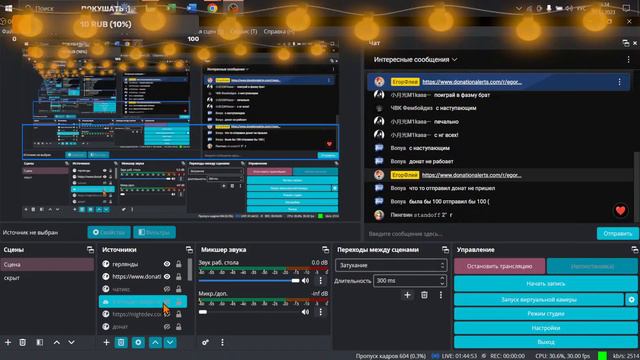640x360 pixels.
Task: Mute the Звук раб. стола speaker icon
Action: [305, 280]
